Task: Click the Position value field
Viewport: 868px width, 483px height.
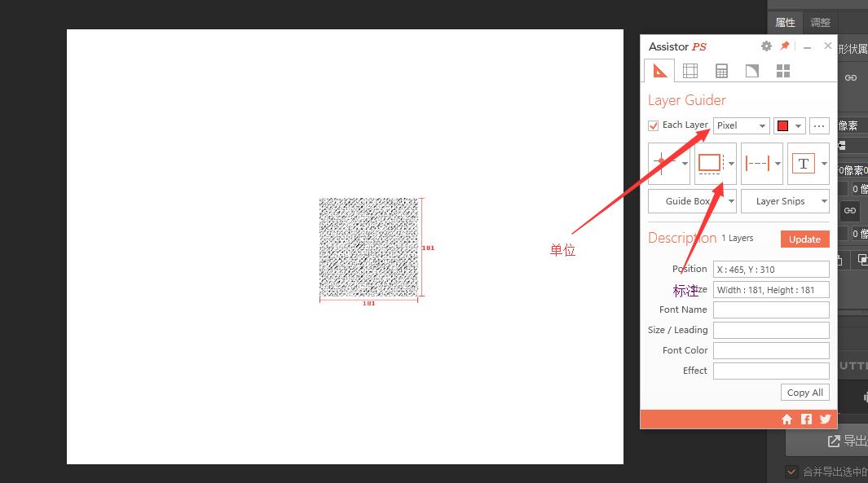Action: click(x=771, y=270)
